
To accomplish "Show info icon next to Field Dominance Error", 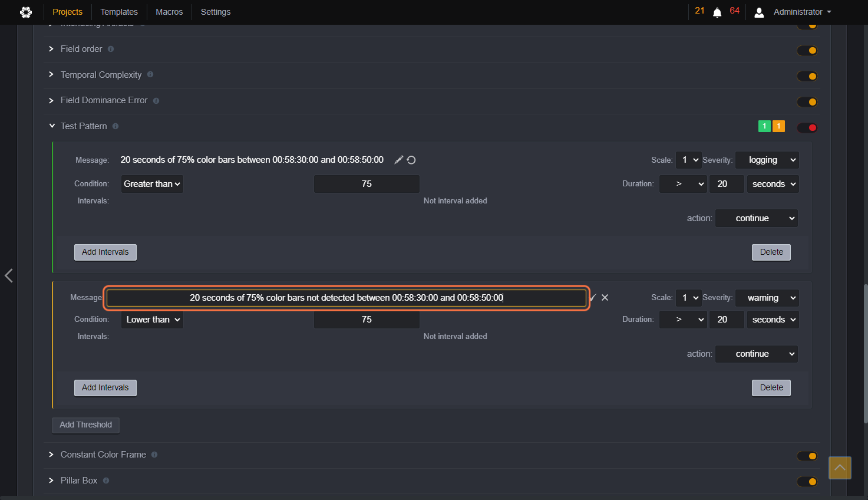I will 156,101.
